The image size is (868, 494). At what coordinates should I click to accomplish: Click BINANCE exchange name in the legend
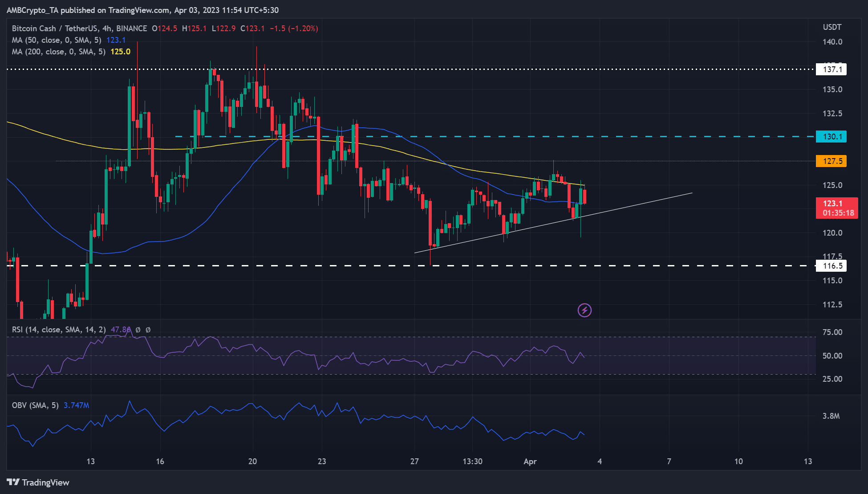tap(131, 28)
